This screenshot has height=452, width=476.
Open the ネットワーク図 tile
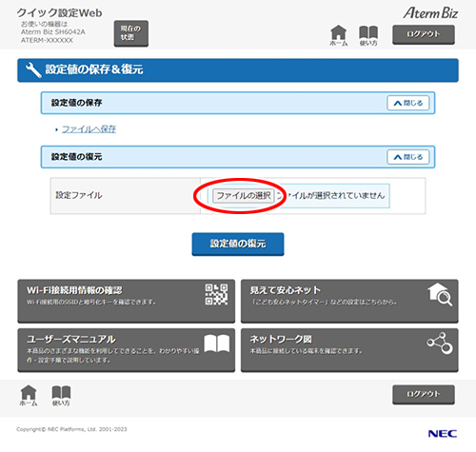[x=349, y=350]
